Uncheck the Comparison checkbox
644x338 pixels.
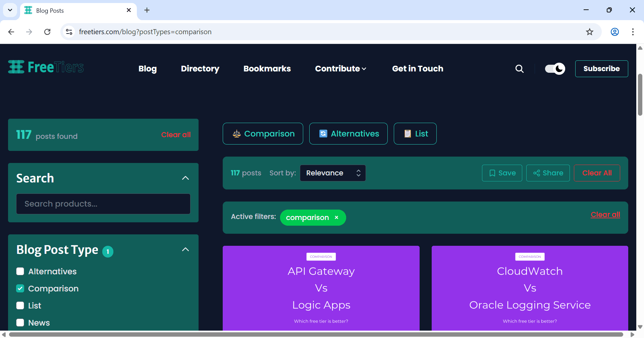tap(20, 288)
